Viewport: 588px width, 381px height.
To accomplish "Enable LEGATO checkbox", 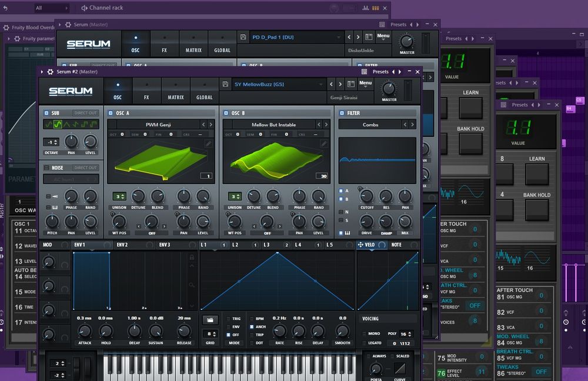I will click(x=364, y=343).
